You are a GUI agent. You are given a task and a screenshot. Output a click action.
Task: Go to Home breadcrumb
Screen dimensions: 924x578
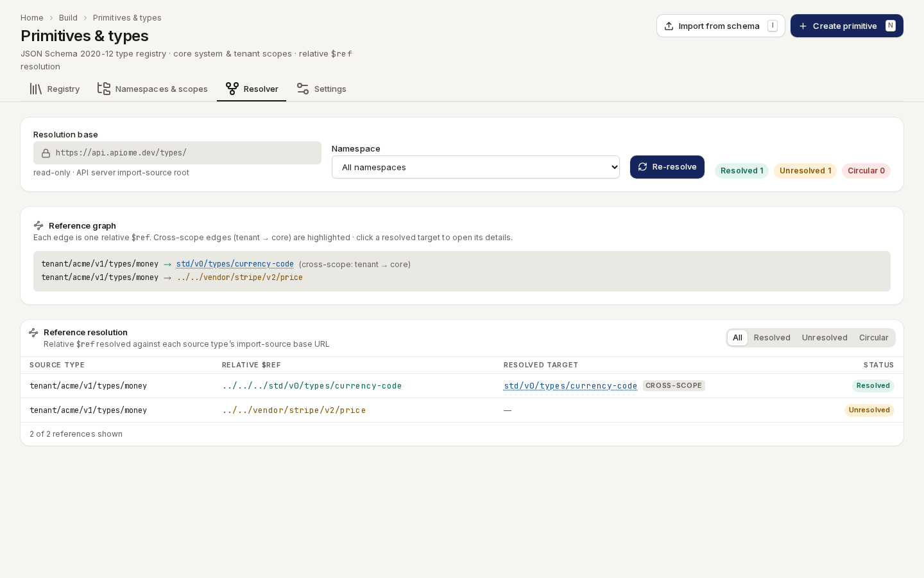(32, 18)
